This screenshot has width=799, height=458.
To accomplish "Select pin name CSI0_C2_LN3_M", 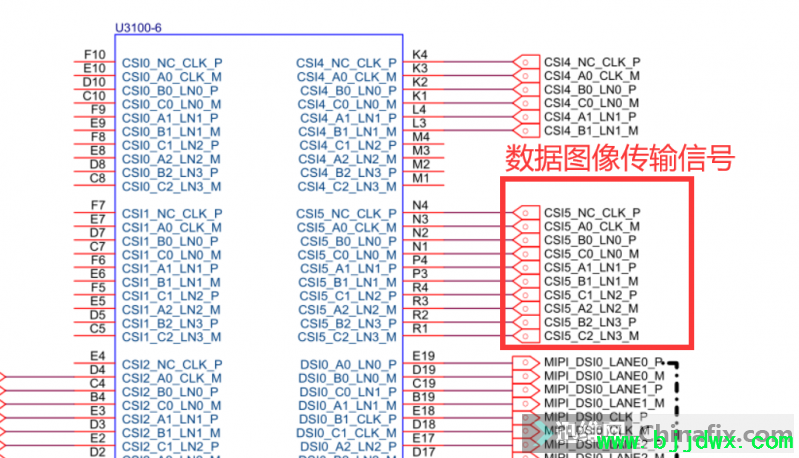I will pos(172,187).
